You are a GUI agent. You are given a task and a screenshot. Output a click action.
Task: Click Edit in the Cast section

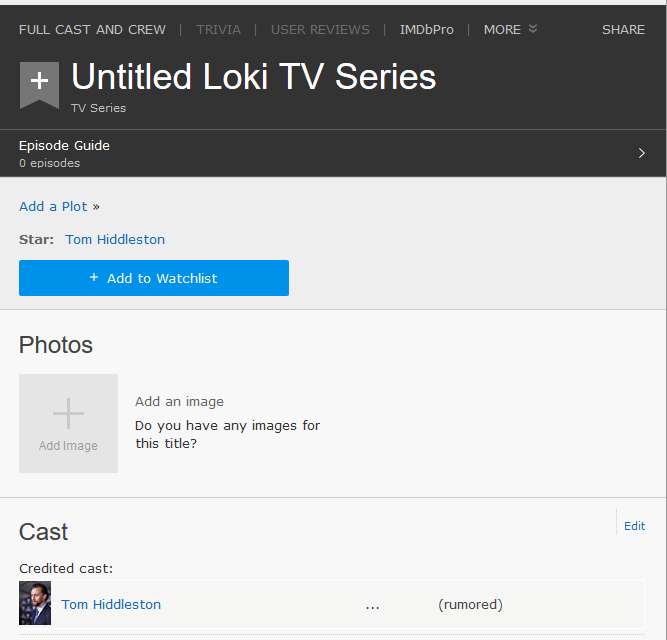pyautogui.click(x=634, y=526)
